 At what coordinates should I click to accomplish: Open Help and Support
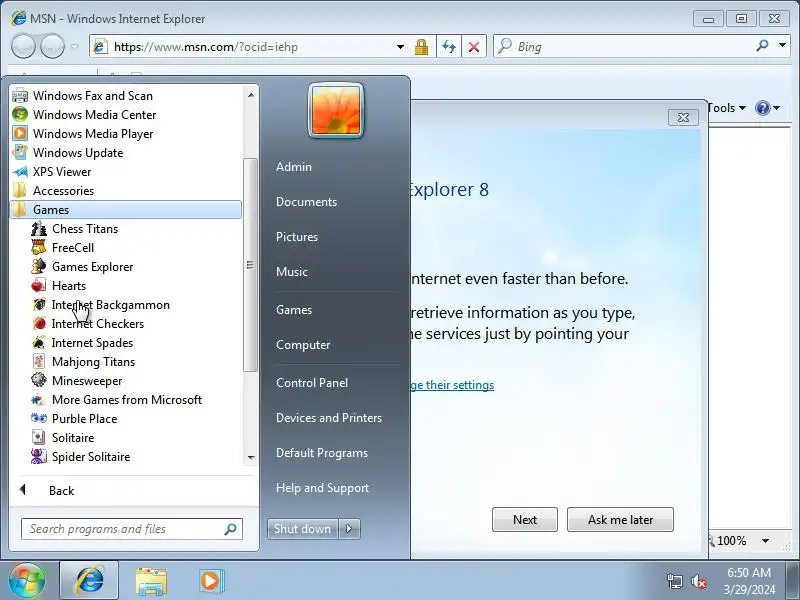click(x=322, y=488)
